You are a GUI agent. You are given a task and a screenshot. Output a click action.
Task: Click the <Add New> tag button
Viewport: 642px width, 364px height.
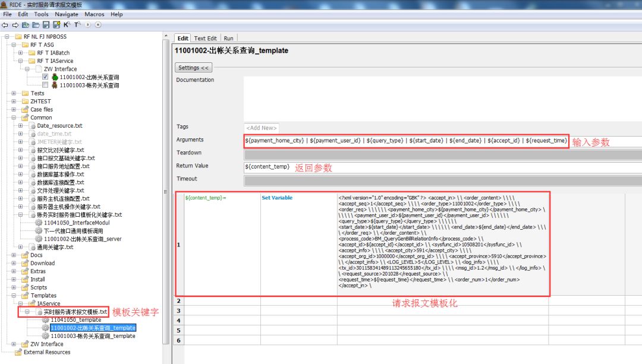click(x=261, y=128)
